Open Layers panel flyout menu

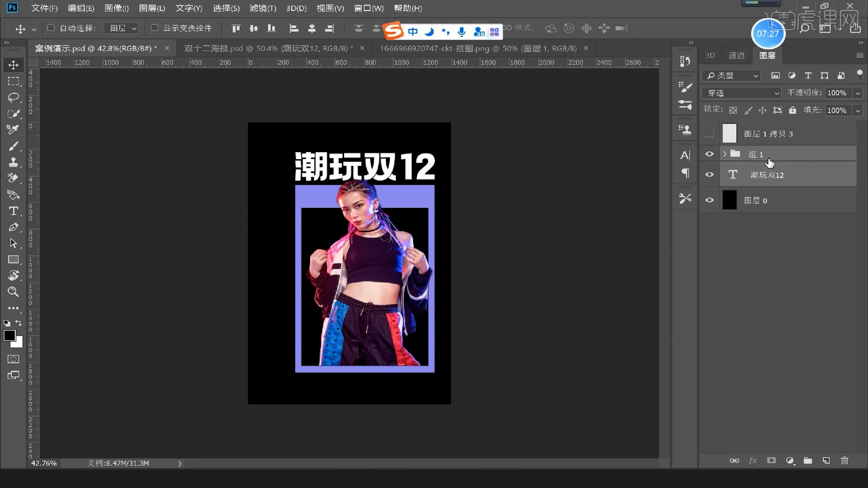point(859,56)
